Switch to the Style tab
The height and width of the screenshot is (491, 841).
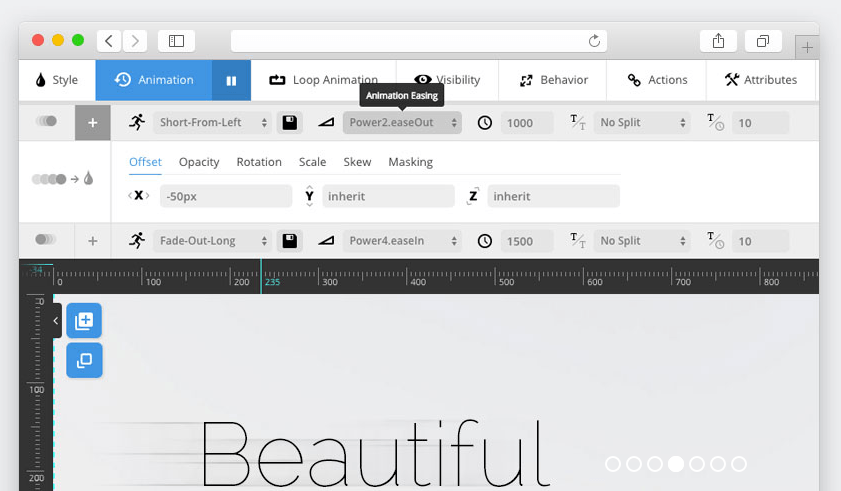point(56,80)
